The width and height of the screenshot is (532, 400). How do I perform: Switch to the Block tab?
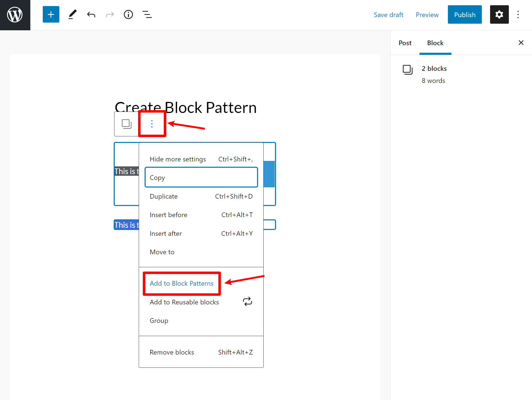point(435,43)
